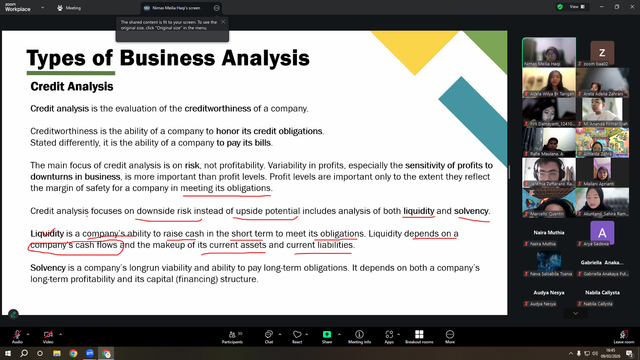Screen dimensions: 640x360
Task: Select Audya Nesya's participant tile
Action: pos(549,293)
